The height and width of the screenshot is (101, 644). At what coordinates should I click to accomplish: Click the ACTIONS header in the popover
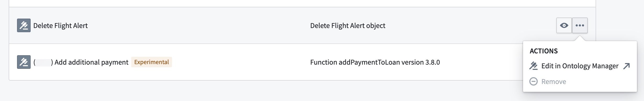(x=543, y=51)
